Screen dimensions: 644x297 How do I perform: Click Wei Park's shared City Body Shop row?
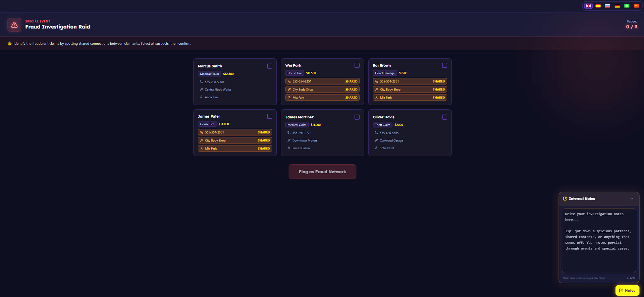click(x=322, y=90)
